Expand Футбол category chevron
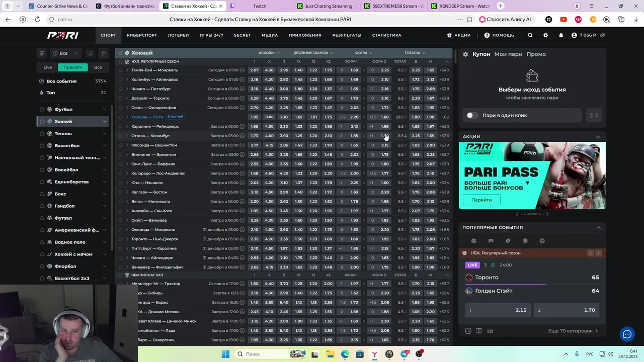The width and height of the screenshot is (644, 362). [x=104, y=109]
